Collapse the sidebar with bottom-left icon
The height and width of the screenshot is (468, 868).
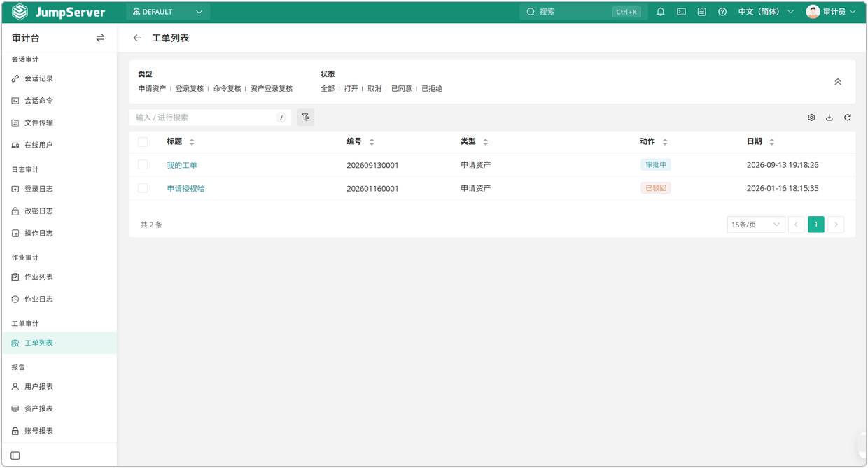coord(15,455)
